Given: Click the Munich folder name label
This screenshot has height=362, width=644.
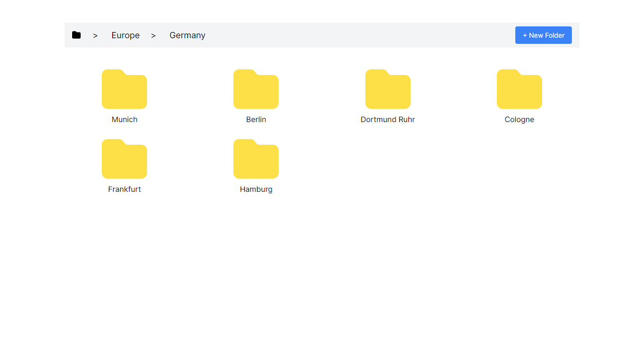Looking at the screenshot, I should 124,120.
